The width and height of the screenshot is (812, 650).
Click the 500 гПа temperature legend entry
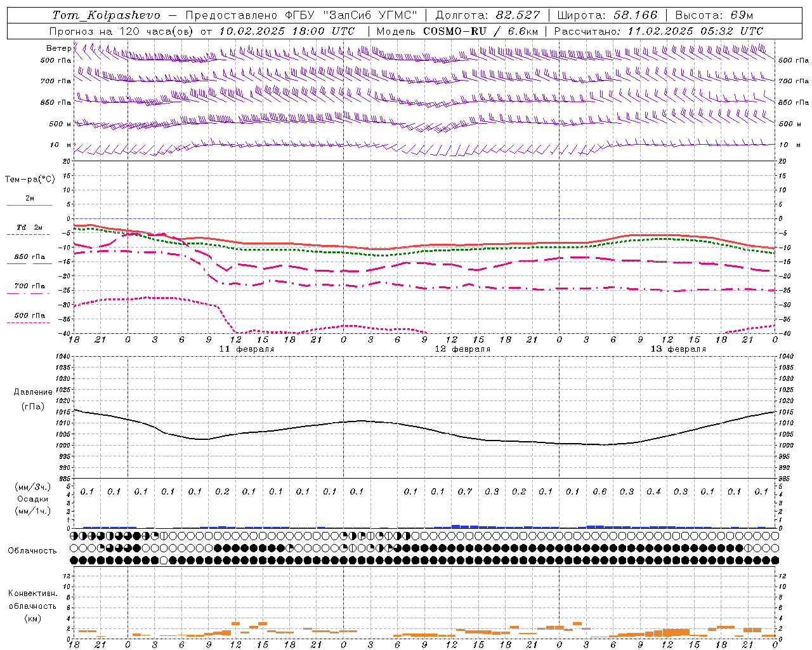tap(30, 315)
